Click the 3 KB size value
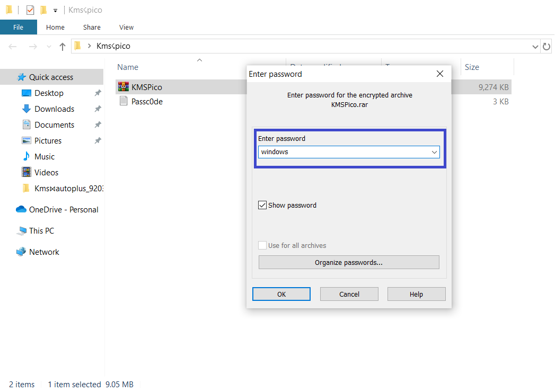The width and height of the screenshot is (555, 392). [501, 102]
